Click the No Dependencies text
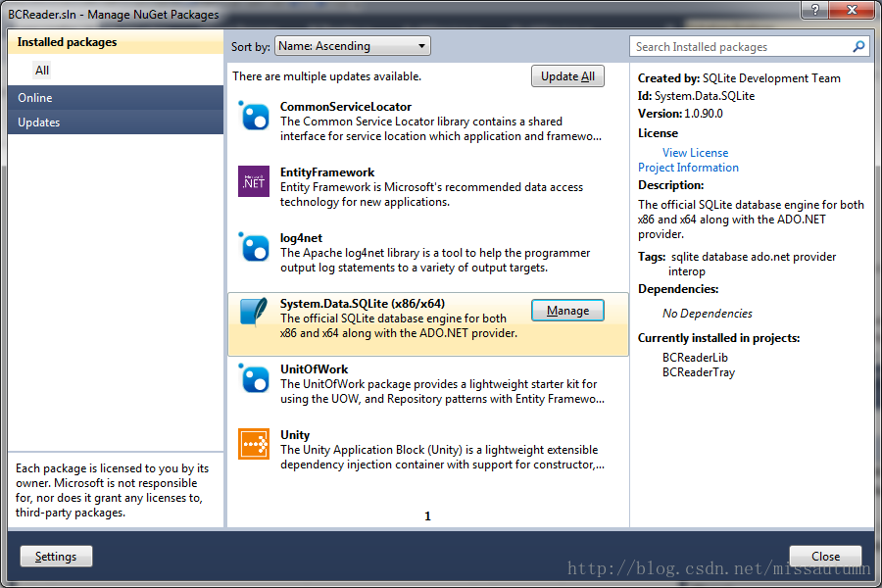This screenshot has height=588, width=882. click(x=707, y=314)
